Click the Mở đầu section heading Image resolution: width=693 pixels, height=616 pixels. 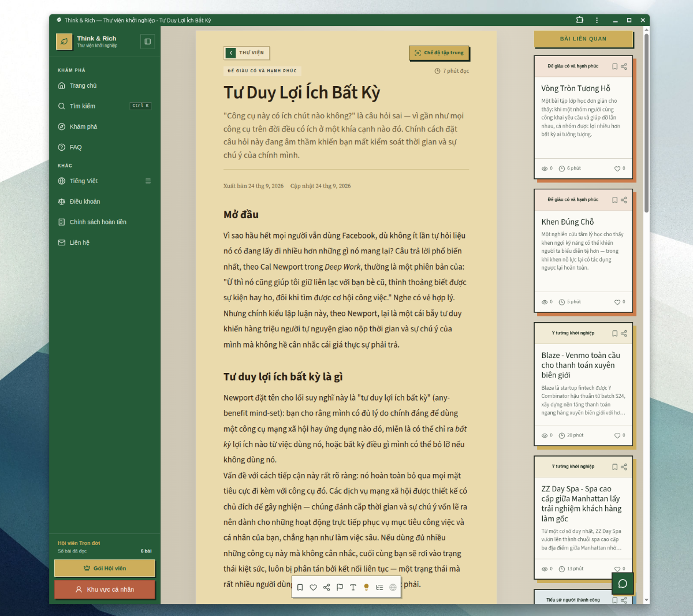241,215
